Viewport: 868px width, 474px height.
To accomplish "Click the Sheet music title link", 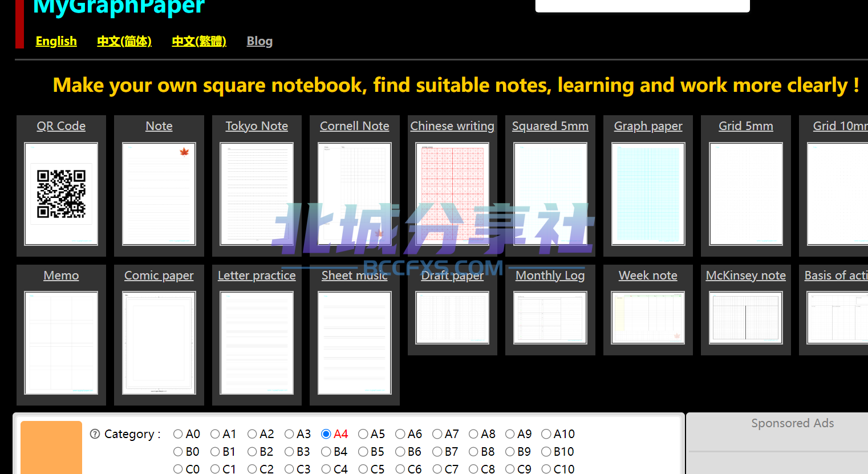I will pos(355,276).
